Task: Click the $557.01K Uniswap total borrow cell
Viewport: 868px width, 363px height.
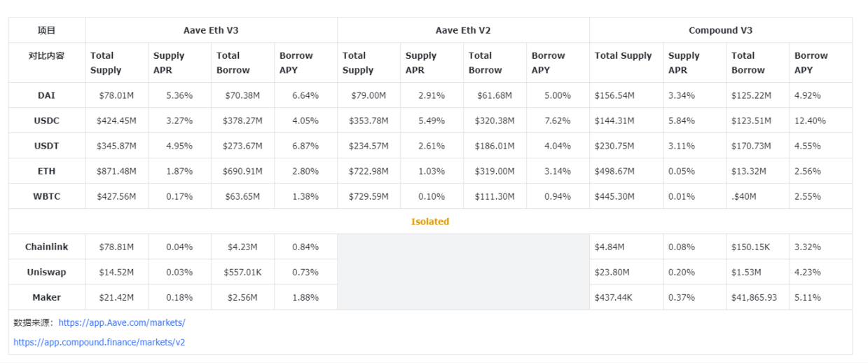Action: [x=244, y=272]
